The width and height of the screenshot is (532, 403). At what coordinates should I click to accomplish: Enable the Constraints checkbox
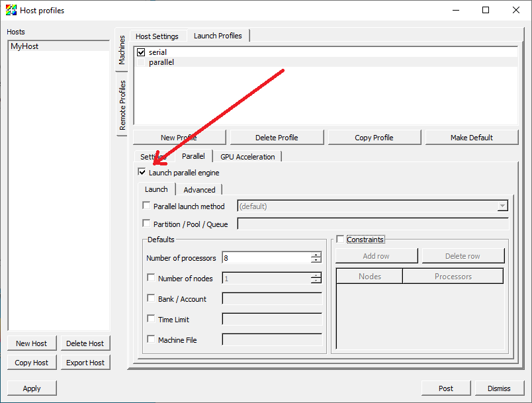(x=340, y=239)
